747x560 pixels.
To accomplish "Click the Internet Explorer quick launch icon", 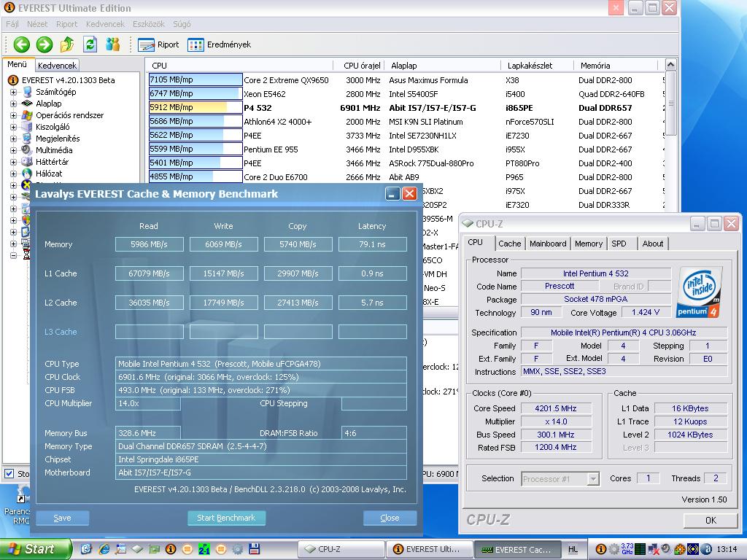I will [x=104, y=549].
